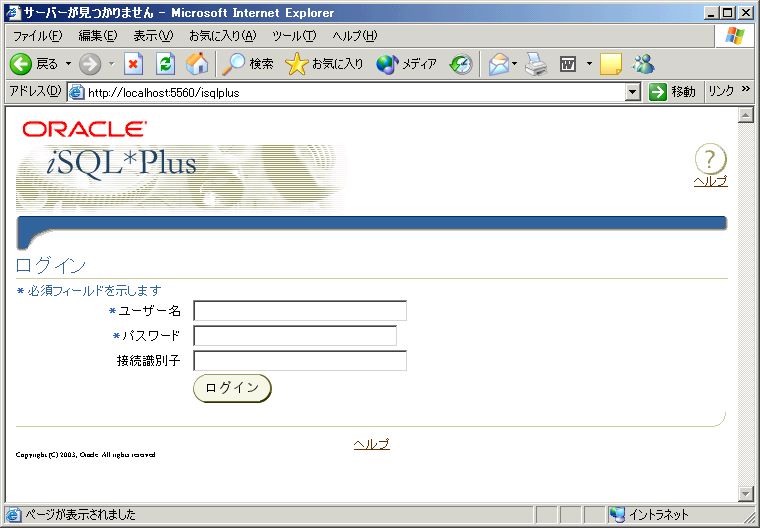Open the top-right ヘルプ link under the icon
The image size is (760, 528).
coord(711,181)
